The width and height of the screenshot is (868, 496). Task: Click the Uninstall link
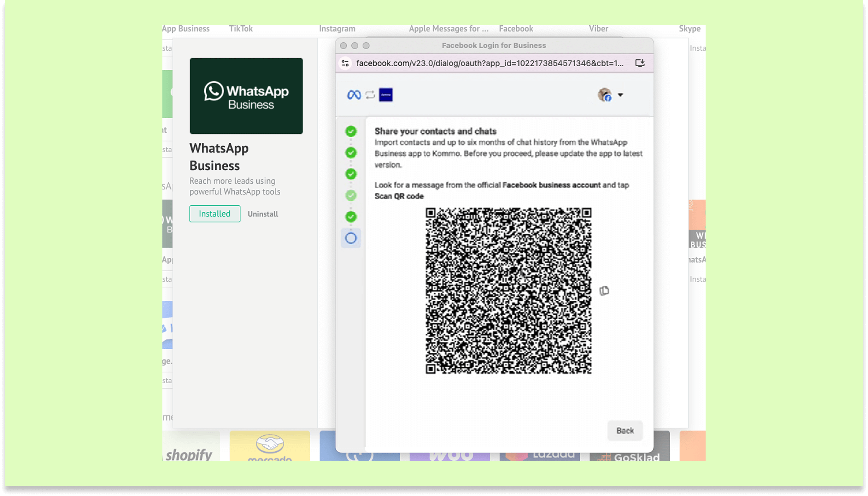pyautogui.click(x=262, y=214)
